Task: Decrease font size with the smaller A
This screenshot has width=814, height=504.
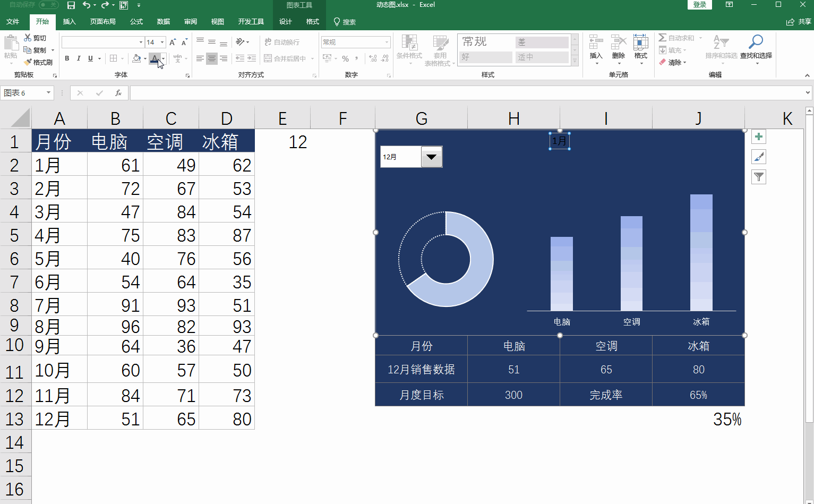Action: [184, 42]
